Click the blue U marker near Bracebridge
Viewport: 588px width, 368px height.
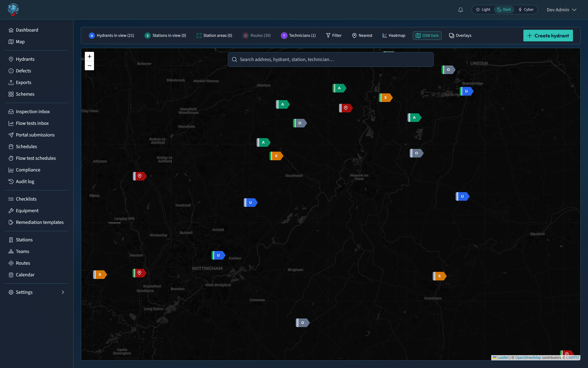pyautogui.click(x=467, y=91)
